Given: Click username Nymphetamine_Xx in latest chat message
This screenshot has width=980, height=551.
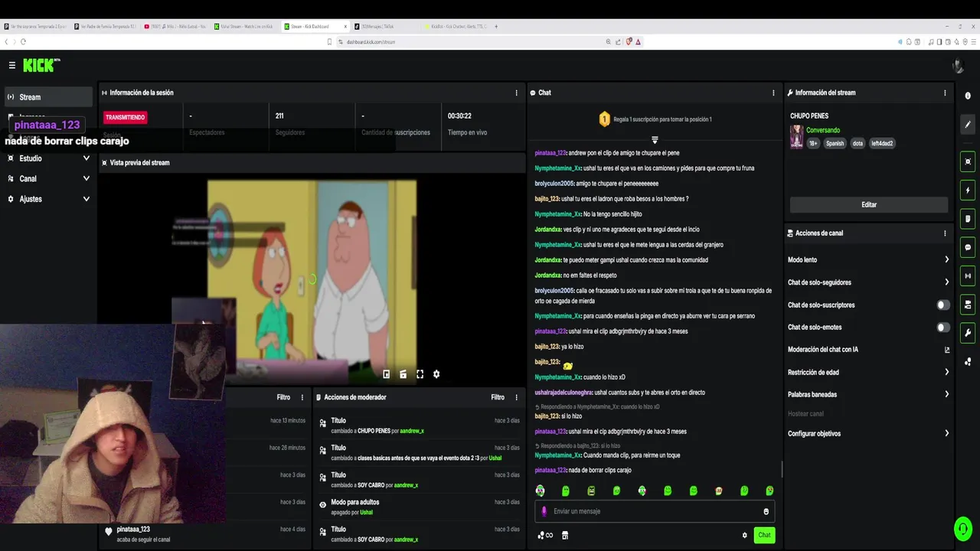Looking at the screenshot, I should (558, 455).
